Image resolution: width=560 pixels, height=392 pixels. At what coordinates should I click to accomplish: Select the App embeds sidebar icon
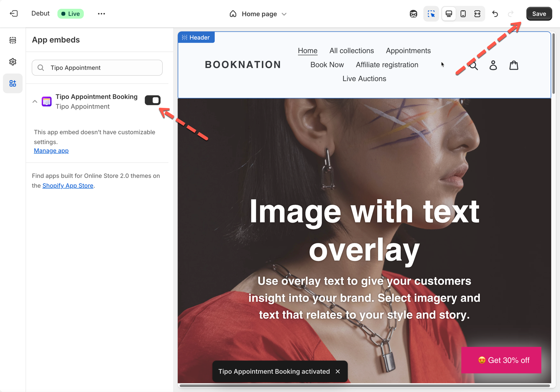[x=13, y=83]
